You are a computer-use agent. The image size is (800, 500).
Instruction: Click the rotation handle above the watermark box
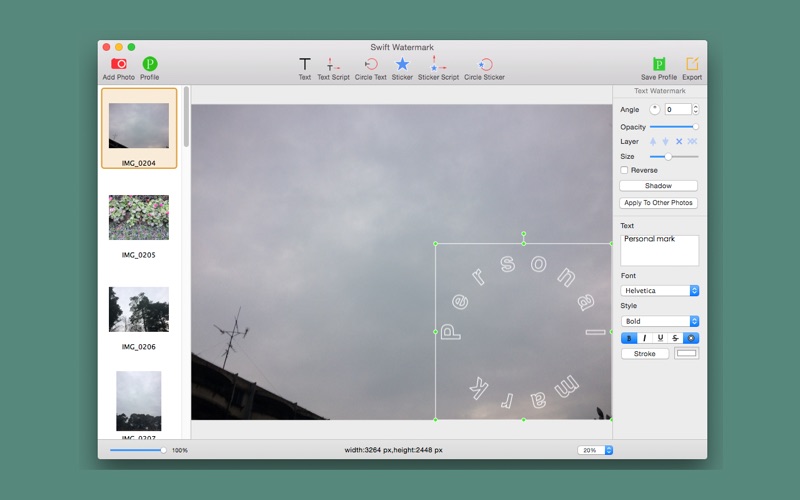pyautogui.click(x=523, y=234)
